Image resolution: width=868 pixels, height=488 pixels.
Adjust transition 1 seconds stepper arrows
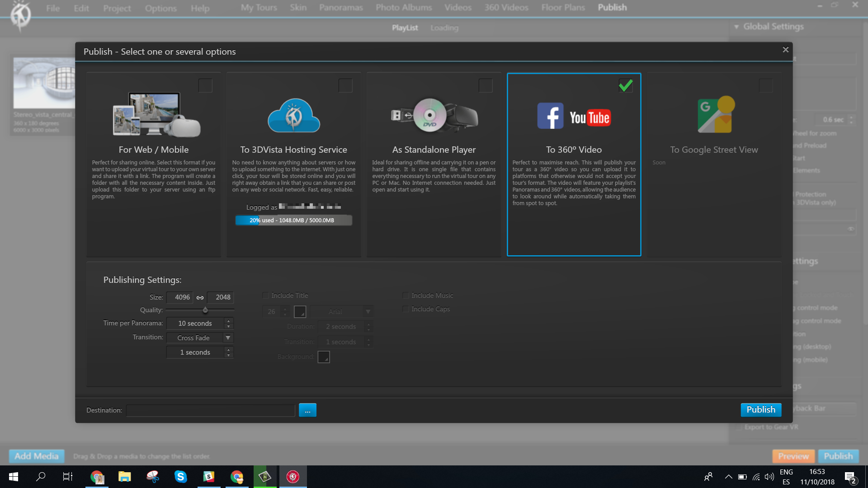(229, 352)
